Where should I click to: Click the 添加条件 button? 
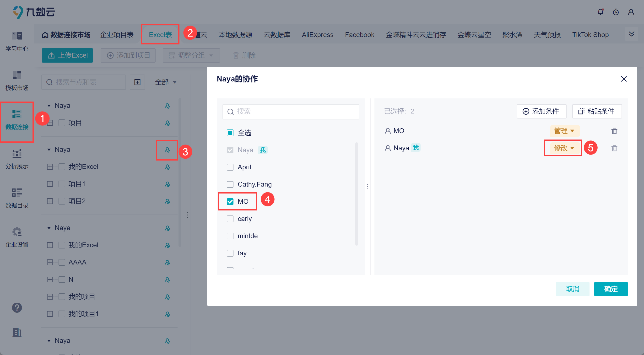tap(541, 111)
